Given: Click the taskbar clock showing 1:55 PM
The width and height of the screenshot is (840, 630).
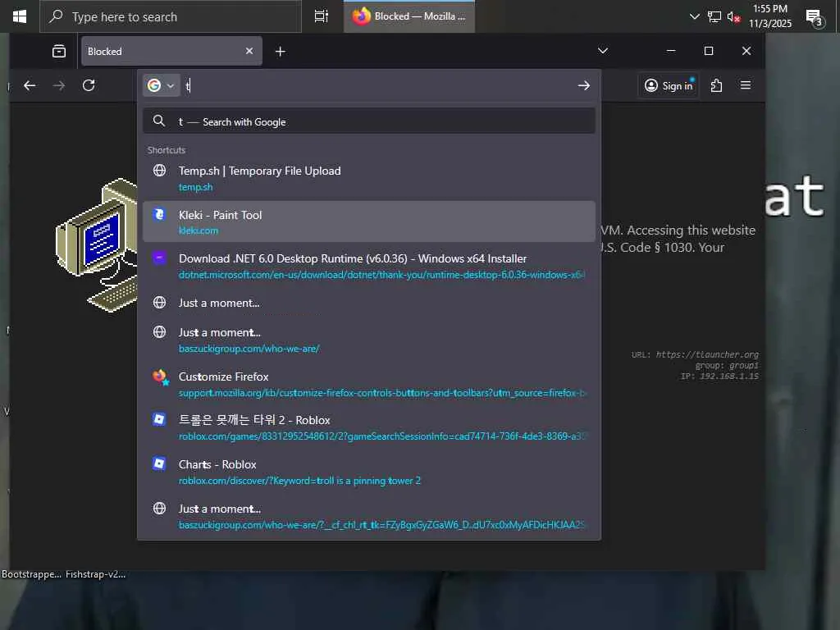Looking at the screenshot, I should pos(769,16).
